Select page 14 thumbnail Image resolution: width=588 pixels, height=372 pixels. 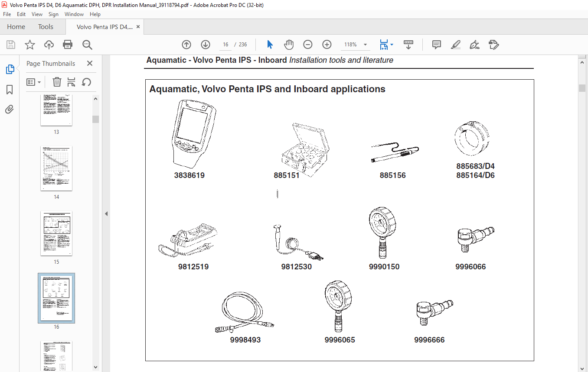pyautogui.click(x=56, y=168)
